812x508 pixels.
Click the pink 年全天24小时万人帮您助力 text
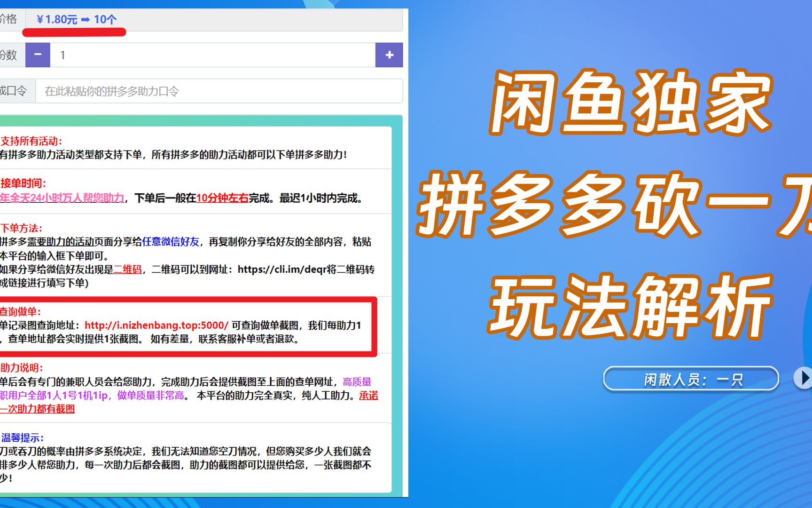tap(62, 198)
